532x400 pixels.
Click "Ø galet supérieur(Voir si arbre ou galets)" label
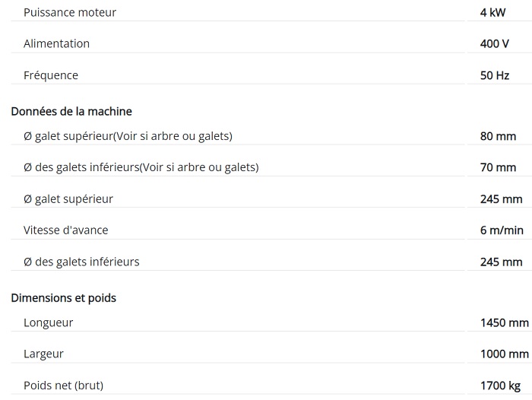[x=128, y=136]
